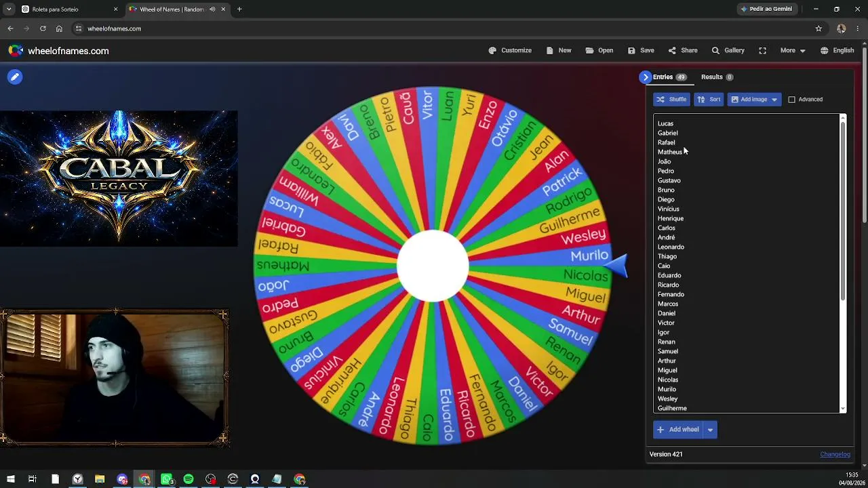Click the entry Guilherme in the list
This screenshot has width=868, height=488.
coord(672,409)
